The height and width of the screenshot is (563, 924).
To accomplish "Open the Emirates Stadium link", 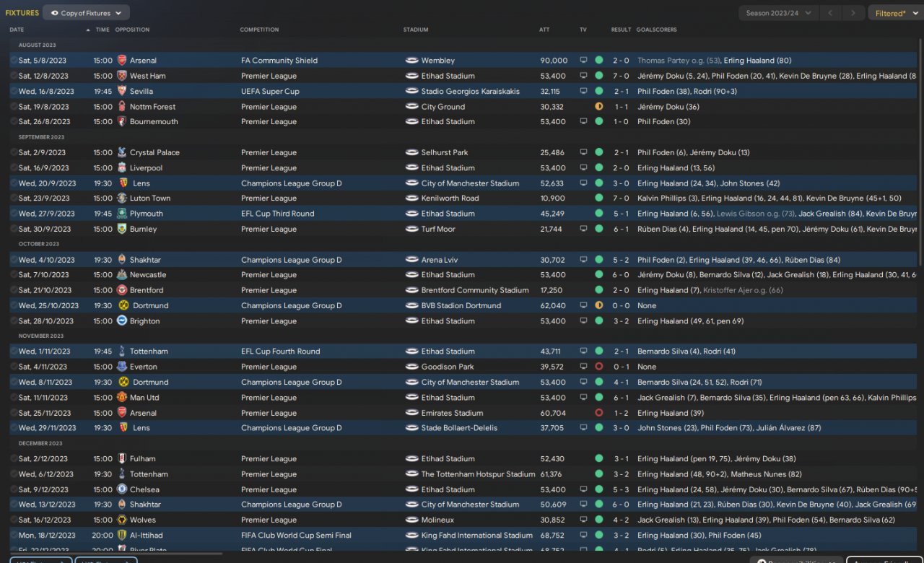I will (x=453, y=413).
